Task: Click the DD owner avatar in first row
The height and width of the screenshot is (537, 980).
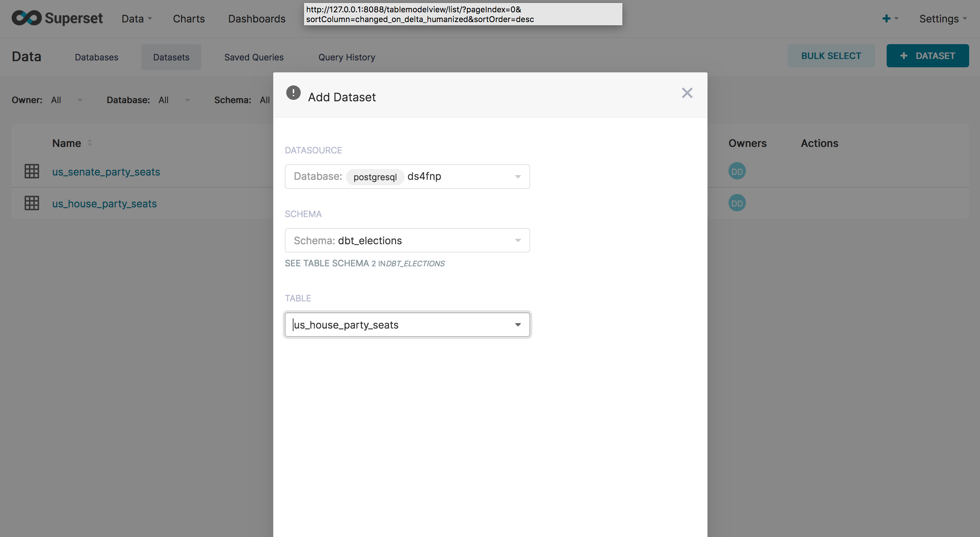Action: pyautogui.click(x=736, y=171)
